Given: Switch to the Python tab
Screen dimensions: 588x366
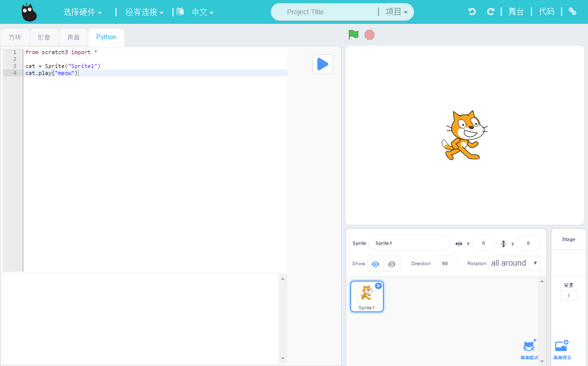Looking at the screenshot, I should (x=106, y=37).
